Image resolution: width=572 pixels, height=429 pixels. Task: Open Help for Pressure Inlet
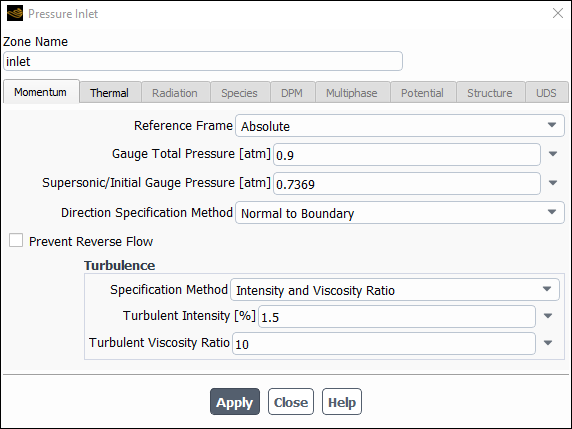(342, 402)
